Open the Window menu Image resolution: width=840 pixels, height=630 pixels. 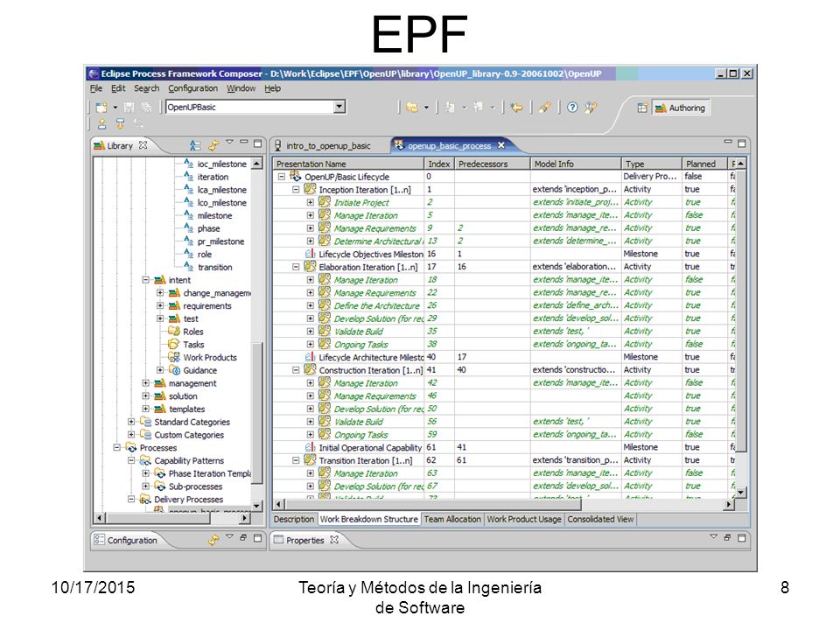(x=241, y=88)
